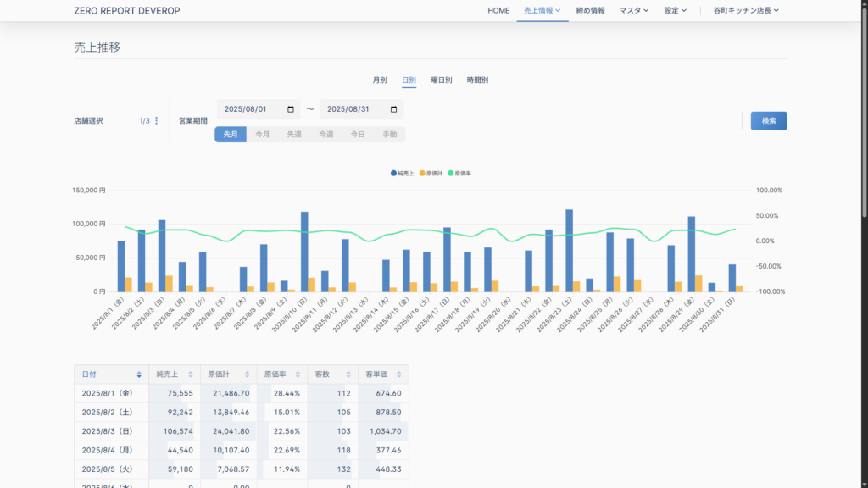The width and height of the screenshot is (868, 488).
Task: Expand the 谷町キッチン店長 user menu
Action: click(745, 11)
